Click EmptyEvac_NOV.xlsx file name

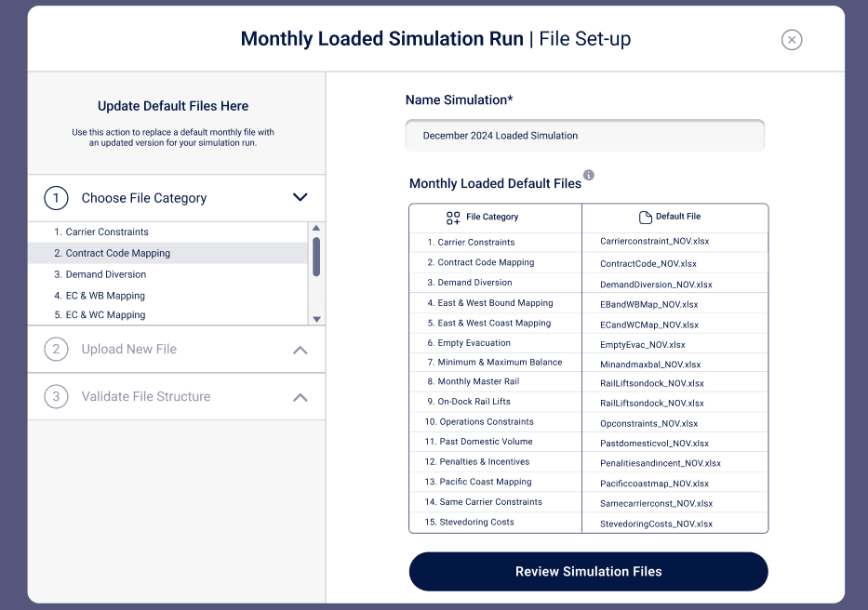[x=643, y=345]
